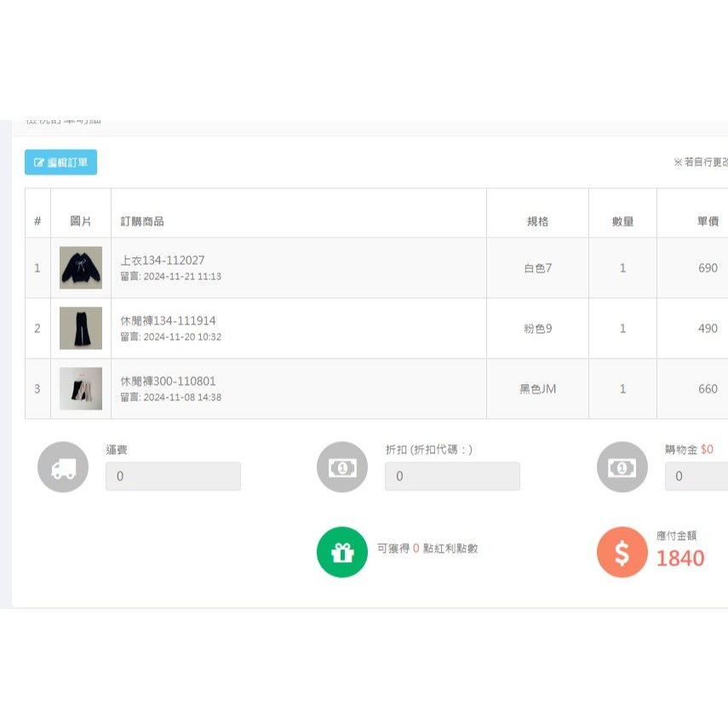Select product name 上衣134-112027
Viewport: 728px width, 728px height.
(163, 261)
